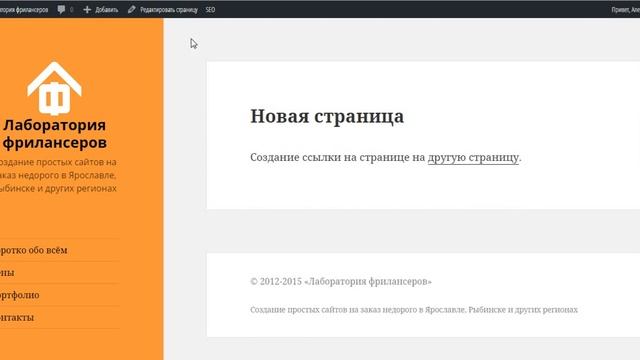The width and height of the screenshot is (640, 360).
Task: Open the comments bubble icon in admin bar
Action: (x=61, y=9)
